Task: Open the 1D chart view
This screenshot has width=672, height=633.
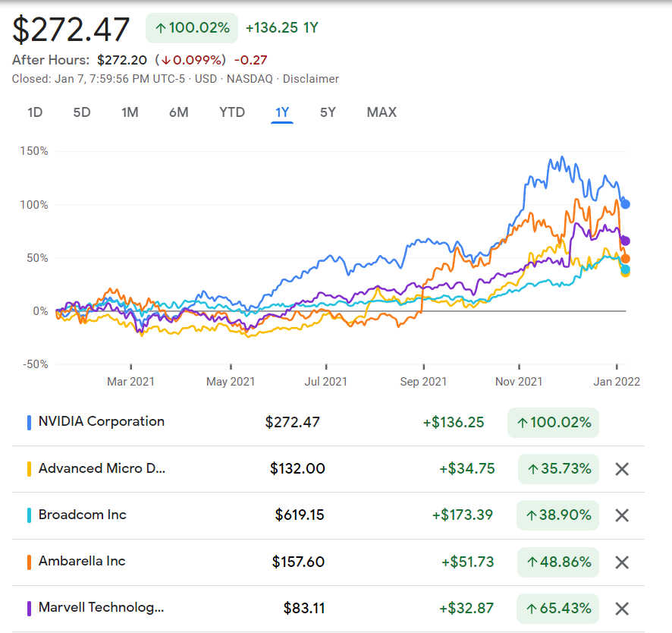Action: [x=33, y=112]
